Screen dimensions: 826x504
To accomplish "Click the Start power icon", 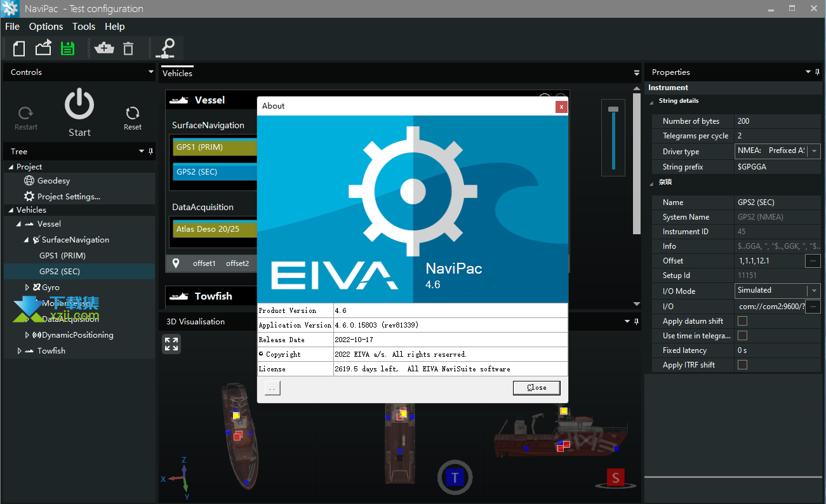I will [x=79, y=105].
